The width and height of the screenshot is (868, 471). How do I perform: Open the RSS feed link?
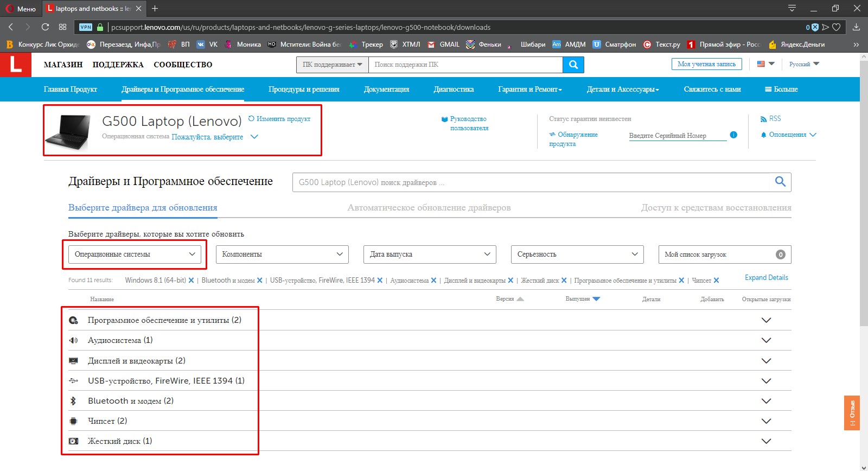click(771, 118)
